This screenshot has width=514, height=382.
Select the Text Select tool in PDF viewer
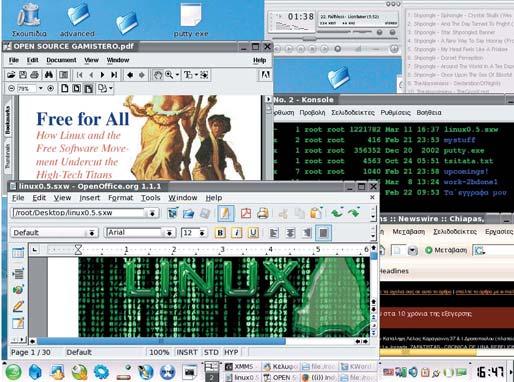[x=188, y=75]
